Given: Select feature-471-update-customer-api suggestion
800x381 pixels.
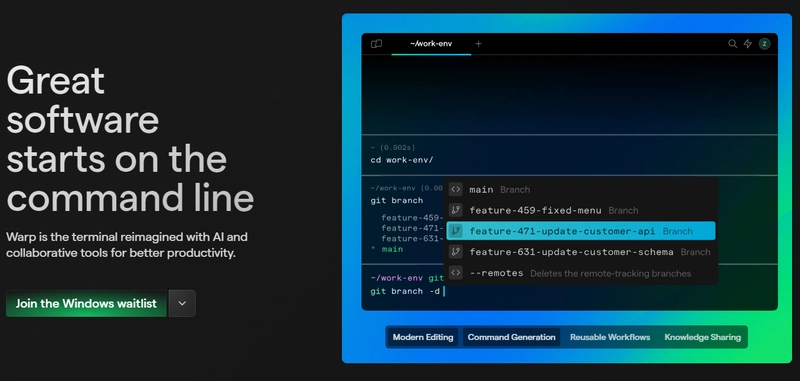Looking at the screenshot, I should point(581,231).
